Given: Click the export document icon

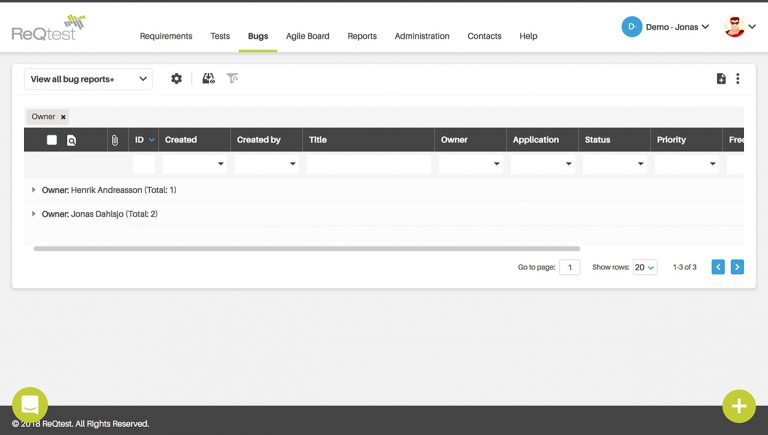Looking at the screenshot, I should coord(721,78).
